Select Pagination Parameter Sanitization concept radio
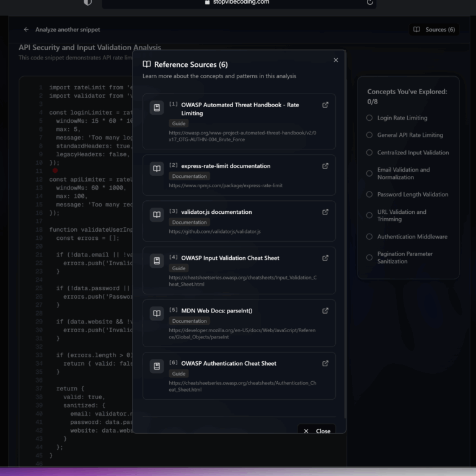The image size is (476, 476). pyautogui.click(x=369, y=257)
